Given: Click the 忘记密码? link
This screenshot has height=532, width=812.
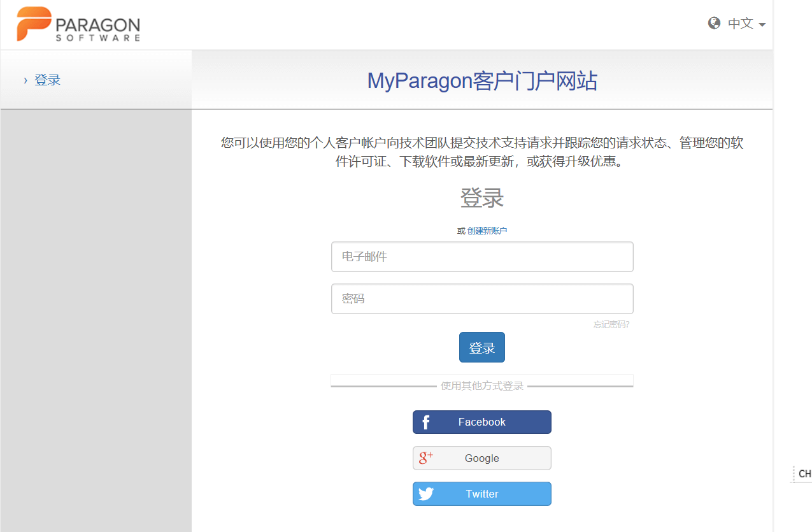Looking at the screenshot, I should [611, 324].
